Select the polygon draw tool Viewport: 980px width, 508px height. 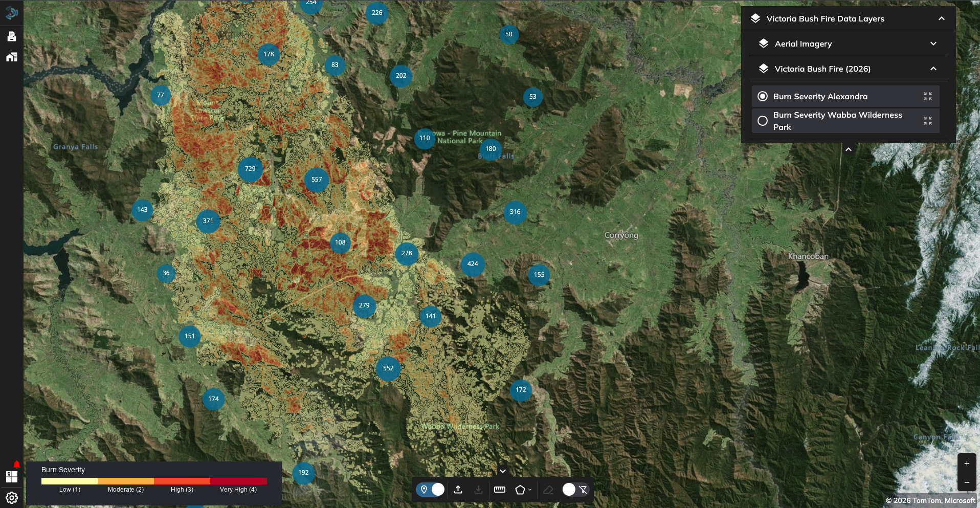point(520,490)
